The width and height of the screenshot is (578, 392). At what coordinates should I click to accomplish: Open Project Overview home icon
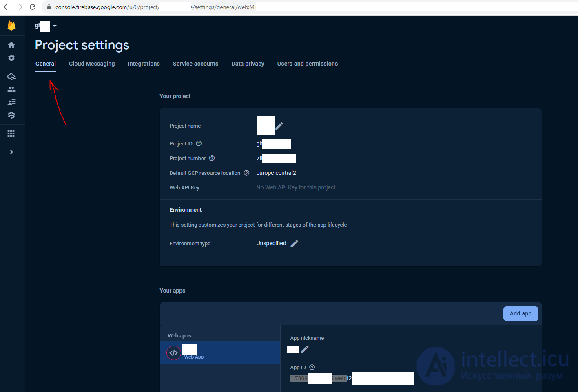click(11, 45)
